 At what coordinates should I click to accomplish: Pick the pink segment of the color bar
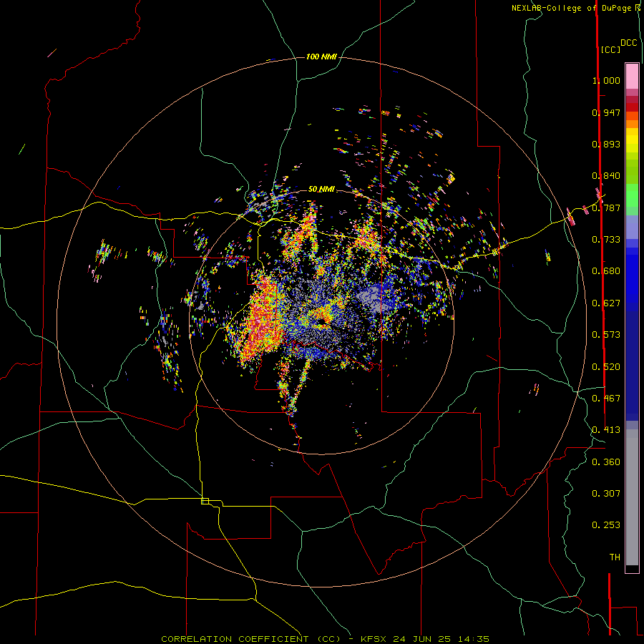[632, 76]
